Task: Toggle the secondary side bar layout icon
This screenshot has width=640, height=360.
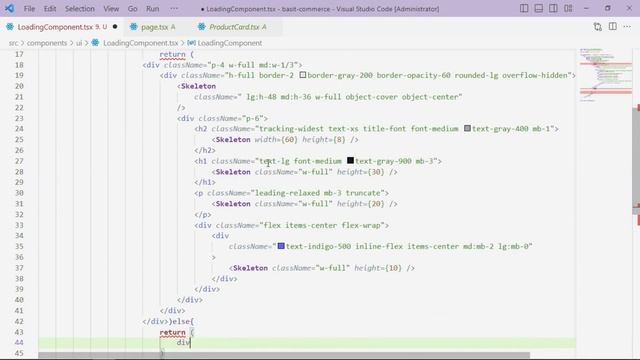Action: pyautogui.click(x=553, y=9)
